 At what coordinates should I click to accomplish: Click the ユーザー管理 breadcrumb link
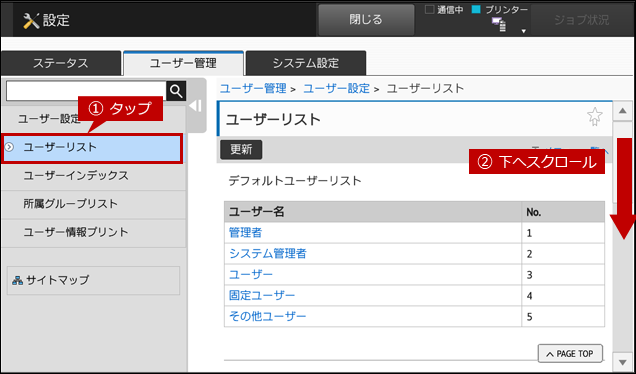(253, 88)
